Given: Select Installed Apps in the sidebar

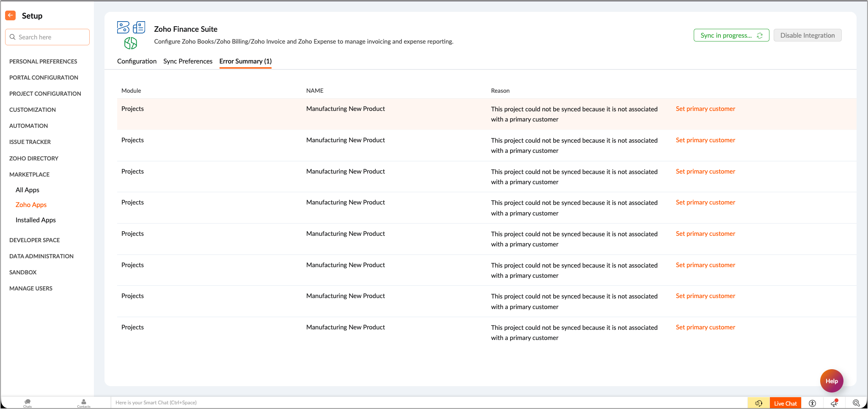Looking at the screenshot, I should coord(36,220).
